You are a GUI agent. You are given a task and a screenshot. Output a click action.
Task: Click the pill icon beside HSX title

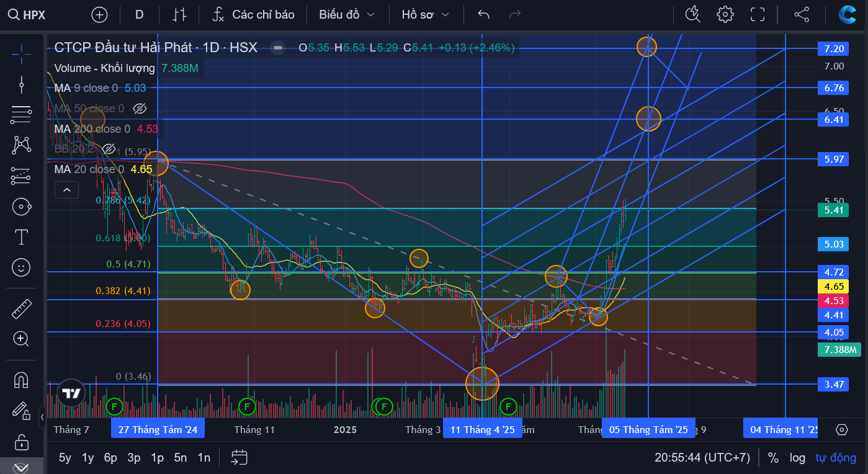coord(279,47)
